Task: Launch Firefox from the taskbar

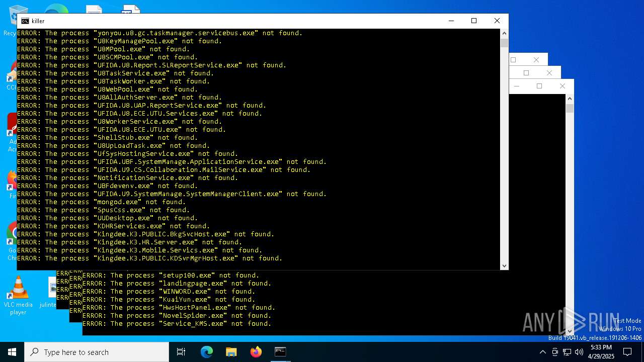Action: click(256, 352)
